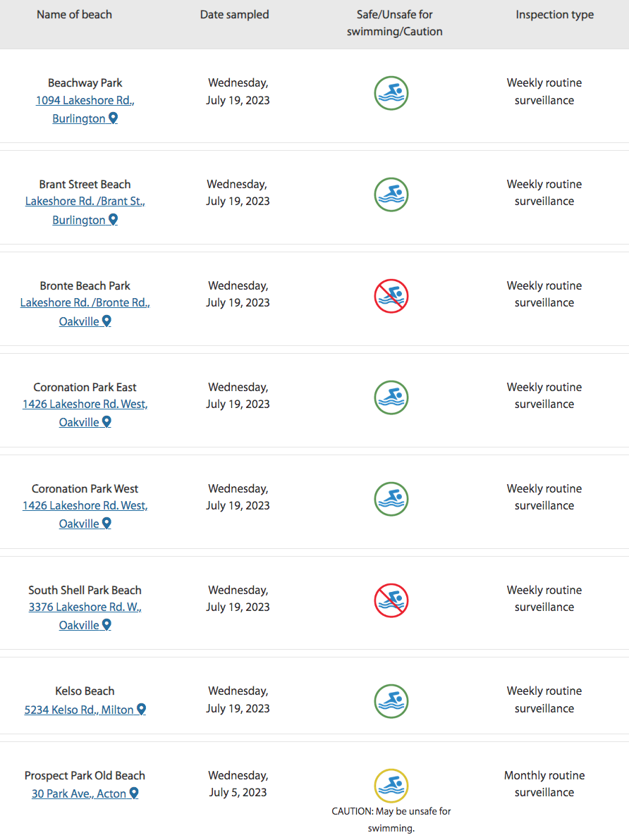Screen dimensions: 629x840
Task: Open Lakeshore Rd. /Bronte Rd. link
Action: click(85, 303)
